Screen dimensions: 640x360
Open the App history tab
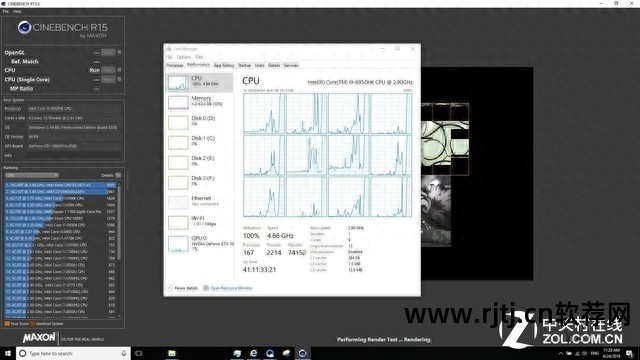pyautogui.click(x=224, y=65)
